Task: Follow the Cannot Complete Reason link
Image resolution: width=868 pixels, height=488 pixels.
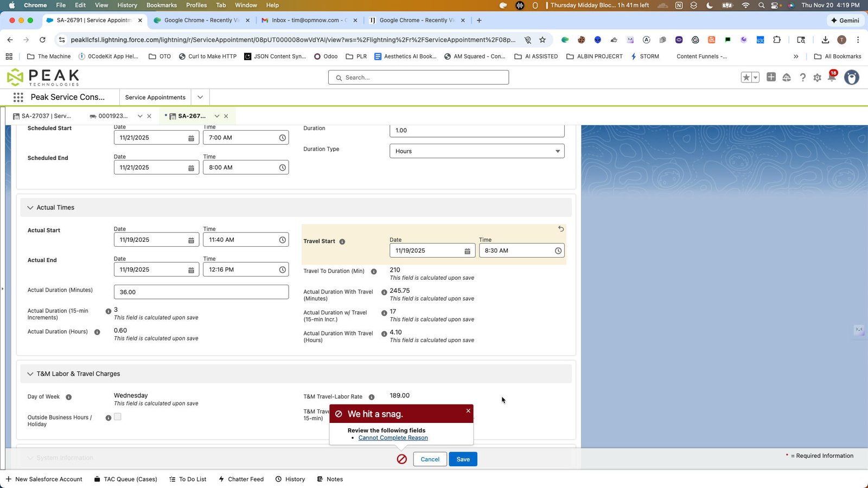Action: [x=393, y=438]
